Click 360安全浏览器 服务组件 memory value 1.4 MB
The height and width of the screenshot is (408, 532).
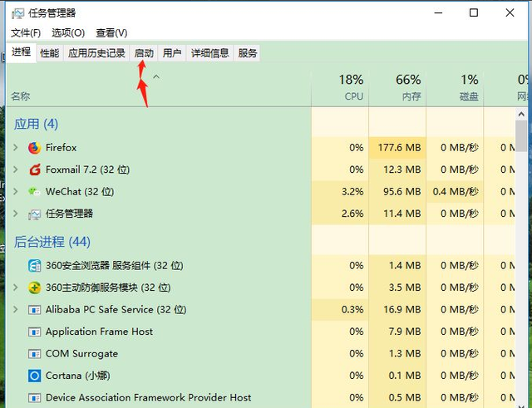[405, 266]
